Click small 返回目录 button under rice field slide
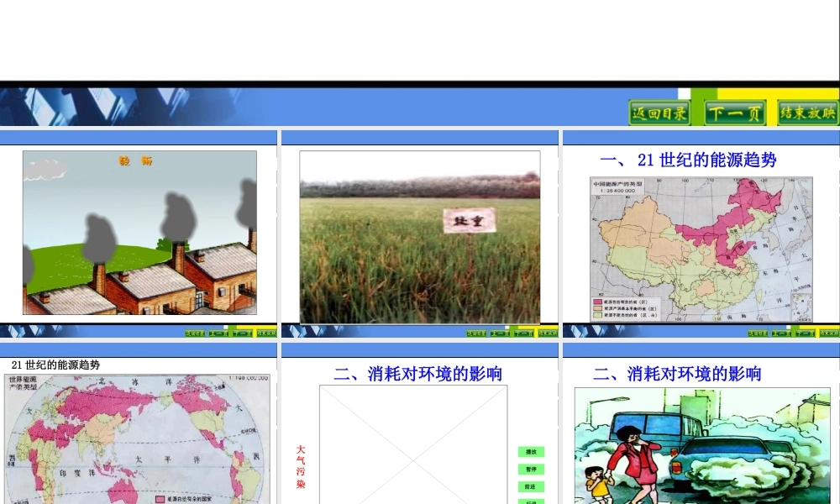Image resolution: width=840 pixels, height=504 pixels. pos(476,333)
